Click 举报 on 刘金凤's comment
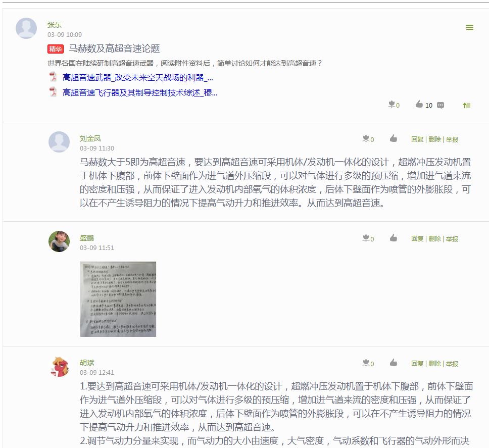This screenshot has height=448, width=489. (452, 139)
